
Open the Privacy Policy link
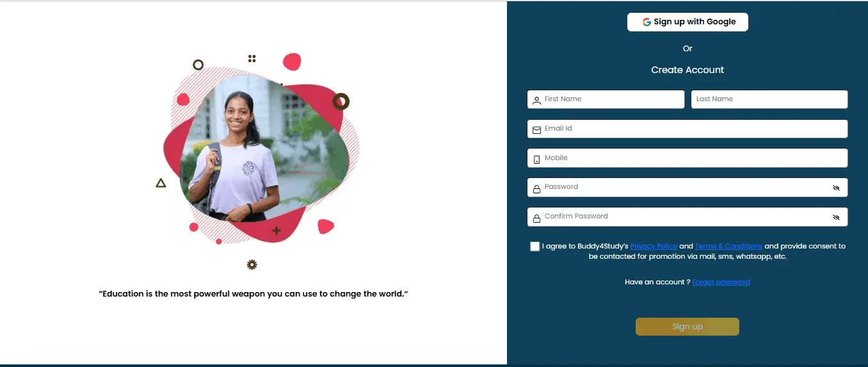[x=654, y=246]
